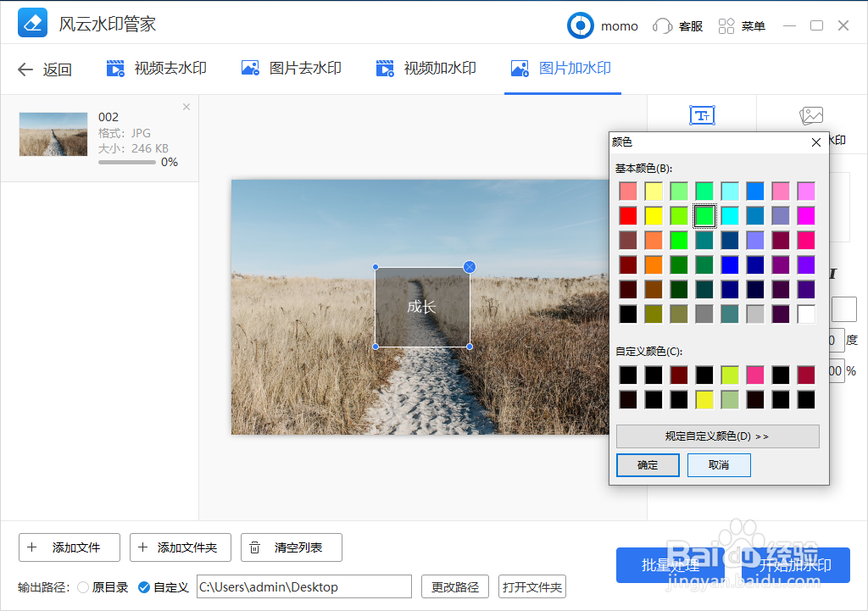The width and height of the screenshot is (868, 611).
Task: Pick the custom hot pink color
Action: (755, 375)
